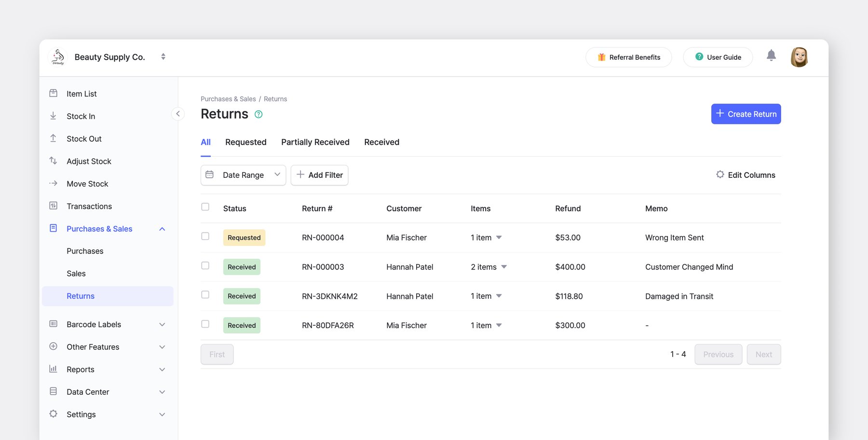Image resolution: width=868 pixels, height=440 pixels.
Task: Tick the select-all checkbox in table header
Action: (x=205, y=207)
